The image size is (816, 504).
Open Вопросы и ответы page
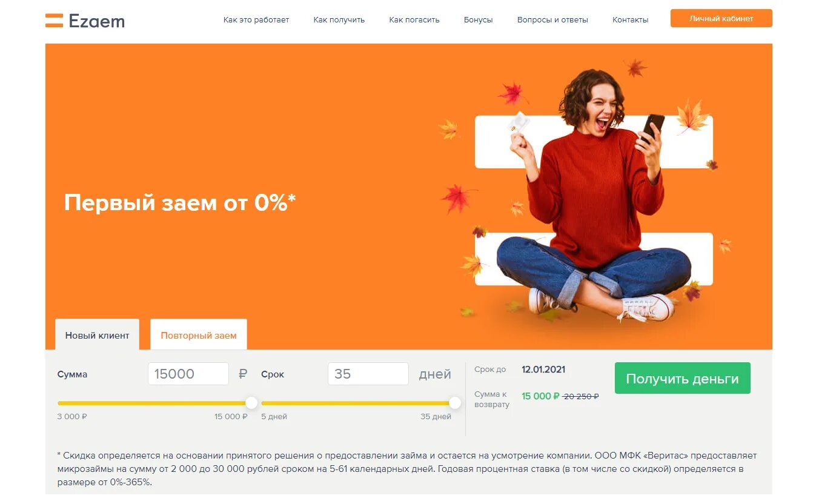(552, 20)
